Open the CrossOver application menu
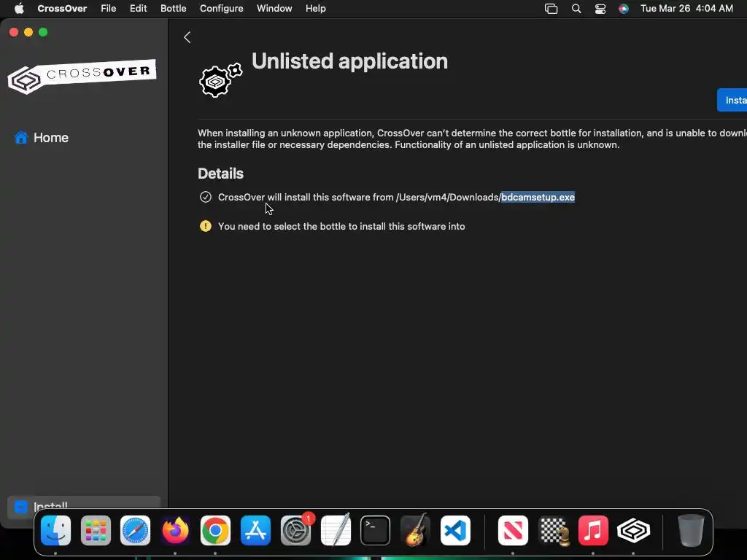The height and width of the screenshot is (560, 747). click(x=62, y=9)
